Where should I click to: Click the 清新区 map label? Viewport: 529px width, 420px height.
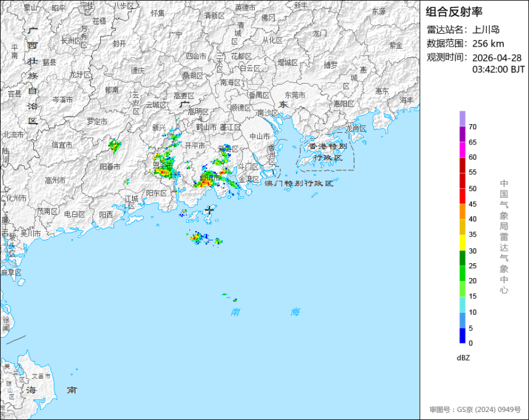point(214,15)
